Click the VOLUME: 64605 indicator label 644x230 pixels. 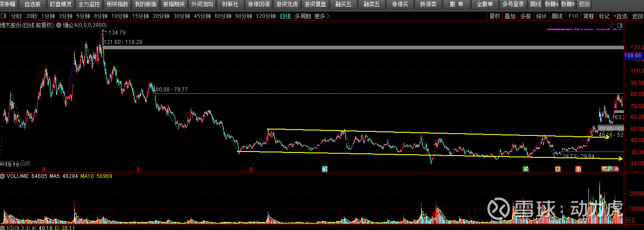coord(26,176)
